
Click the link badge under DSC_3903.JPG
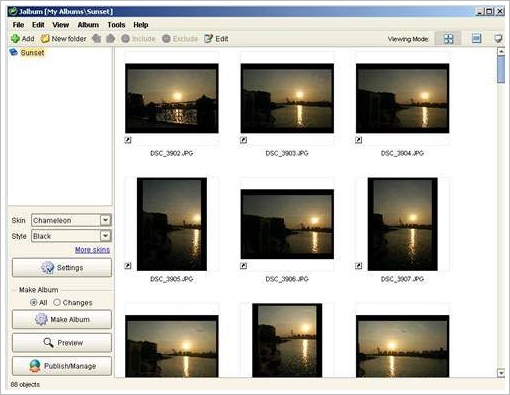tap(243, 140)
